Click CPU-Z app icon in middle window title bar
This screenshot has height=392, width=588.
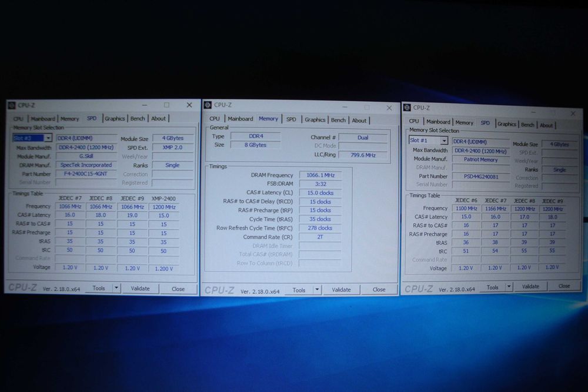pos(208,105)
